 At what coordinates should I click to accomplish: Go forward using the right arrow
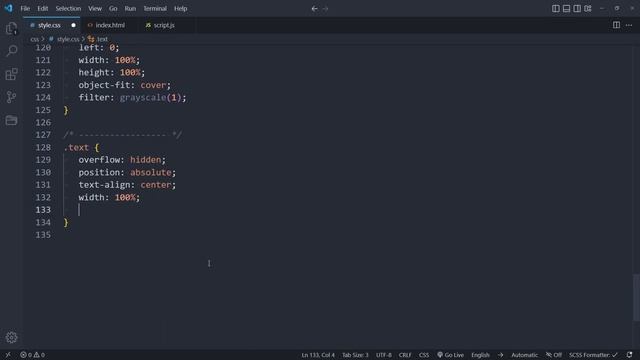point(325,9)
